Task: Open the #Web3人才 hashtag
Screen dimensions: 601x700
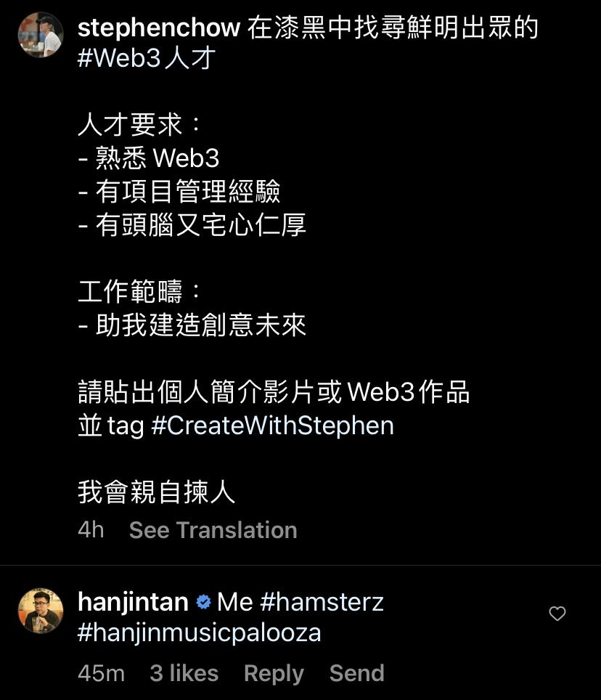Action: click(147, 59)
